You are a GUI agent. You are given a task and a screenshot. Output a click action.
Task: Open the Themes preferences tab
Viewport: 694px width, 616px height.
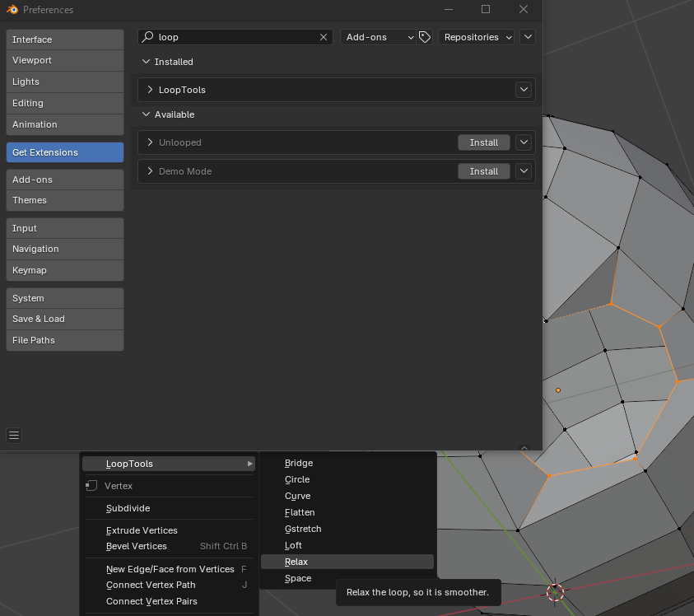[65, 200]
